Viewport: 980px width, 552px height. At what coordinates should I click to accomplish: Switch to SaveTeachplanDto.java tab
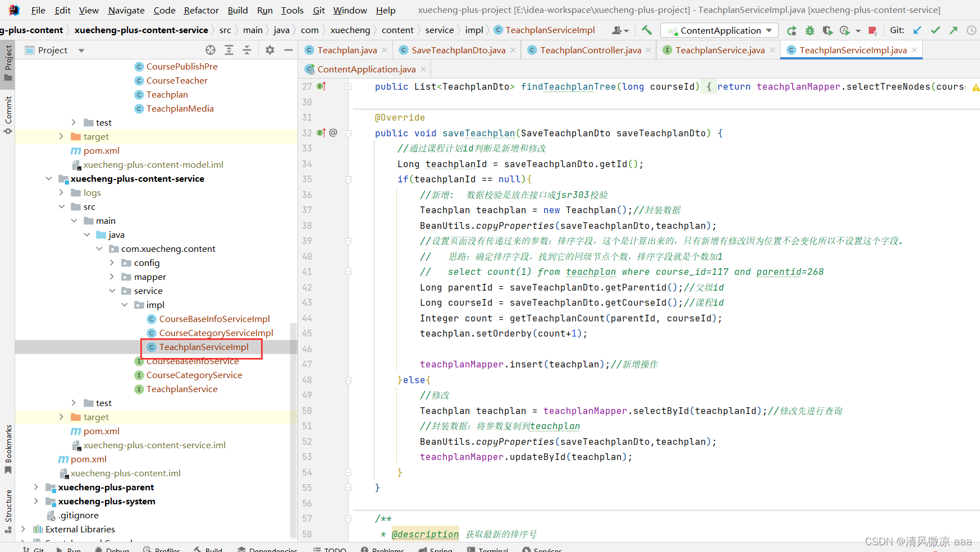tap(458, 50)
